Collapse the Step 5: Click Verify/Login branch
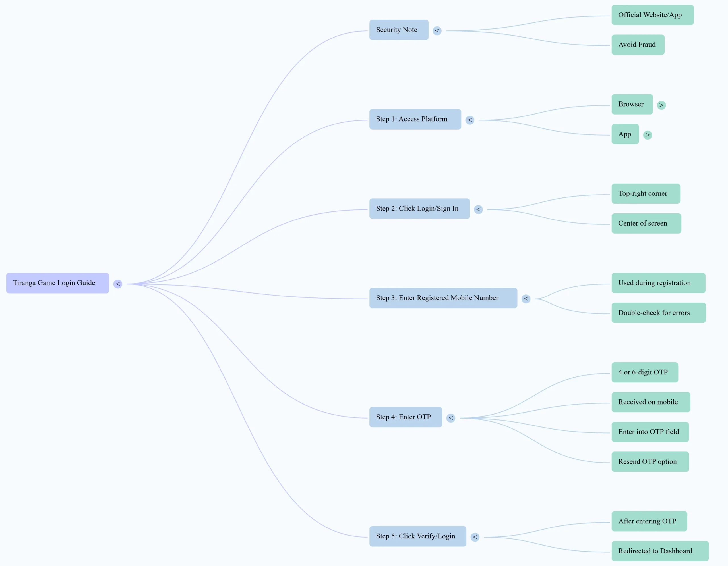Viewport: 728px width, 566px height. 475,537
